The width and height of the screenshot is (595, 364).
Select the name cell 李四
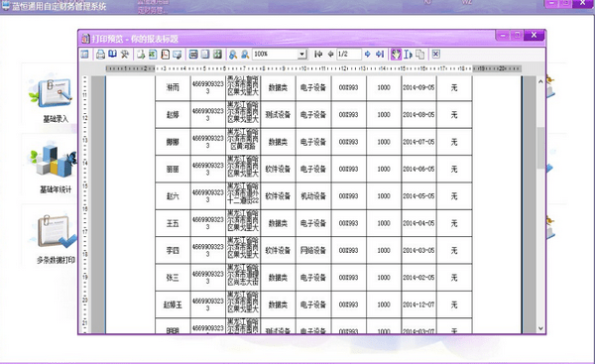coord(173,251)
